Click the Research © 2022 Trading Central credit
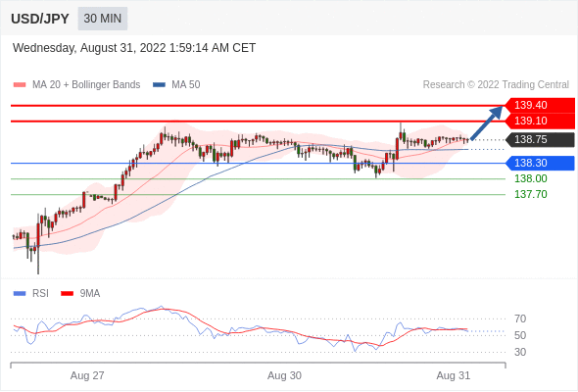Image resolution: width=578 pixels, height=392 pixels. pyautogui.click(x=496, y=85)
